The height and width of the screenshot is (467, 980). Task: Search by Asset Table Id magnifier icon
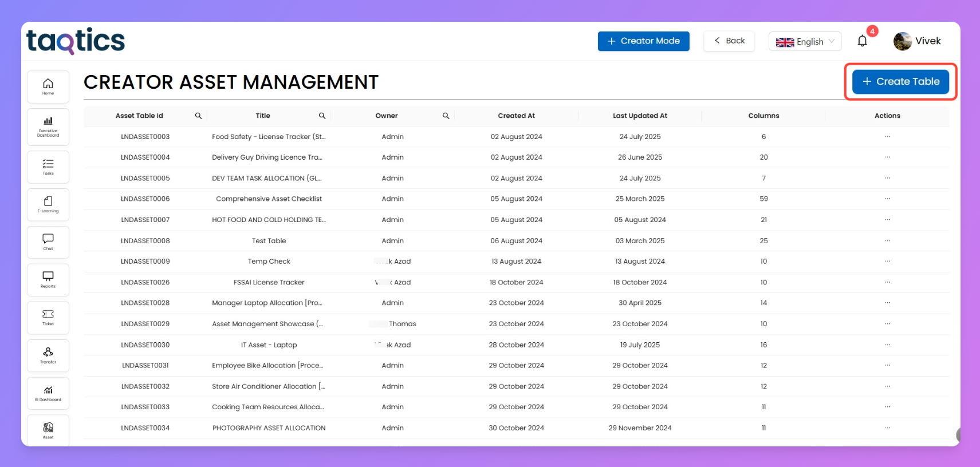pos(198,116)
